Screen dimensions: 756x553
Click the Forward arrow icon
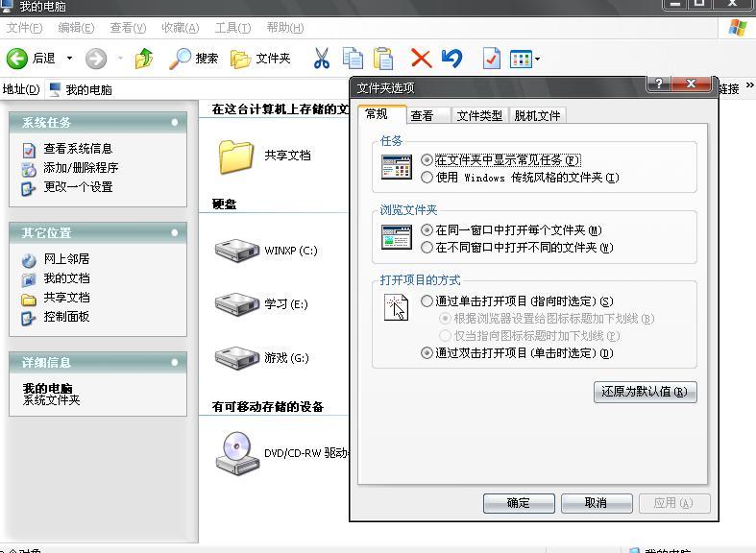96,59
